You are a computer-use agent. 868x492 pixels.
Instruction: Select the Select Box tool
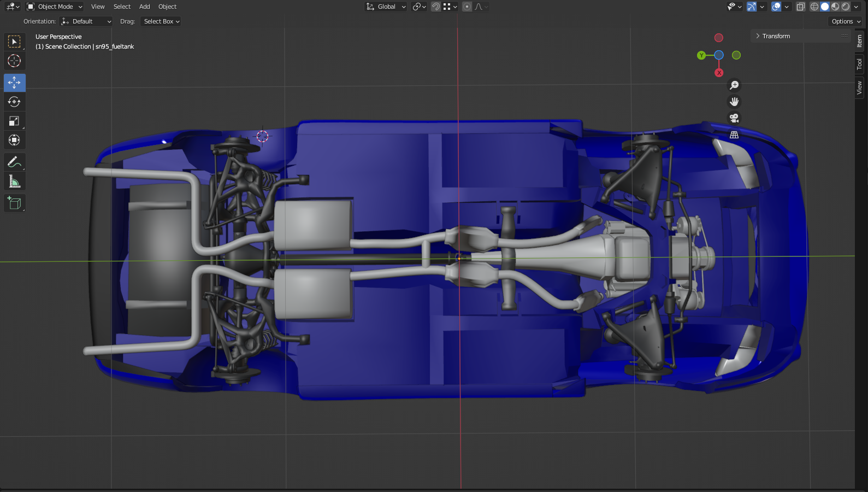point(14,42)
